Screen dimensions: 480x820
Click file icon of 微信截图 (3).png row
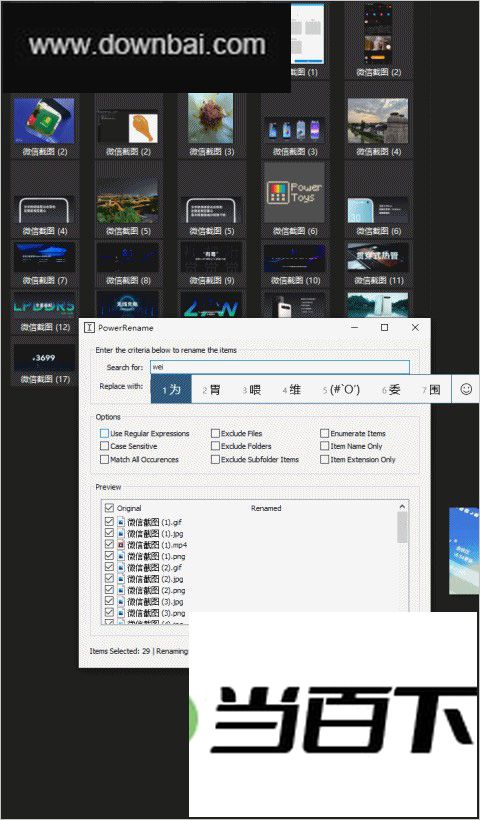[x=121, y=612]
